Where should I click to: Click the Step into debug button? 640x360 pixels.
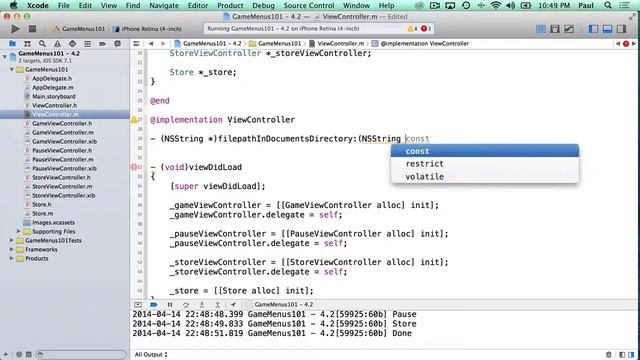202,304
